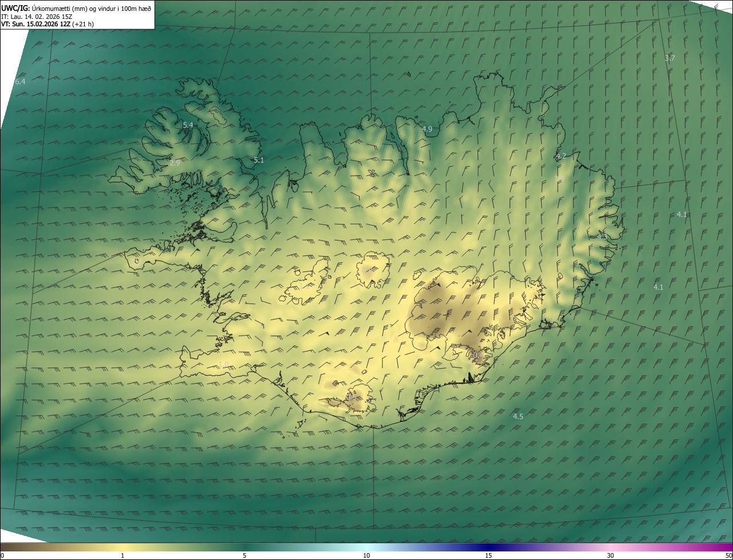The width and height of the screenshot is (733, 560).
Task: Click the 5.4 value label in the Westfjords
Action: 188,125
